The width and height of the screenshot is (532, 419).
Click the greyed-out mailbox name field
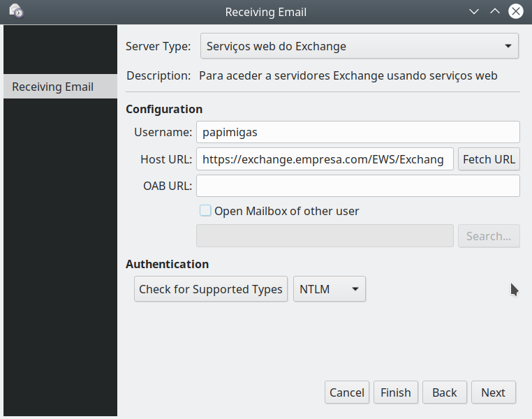(325, 236)
